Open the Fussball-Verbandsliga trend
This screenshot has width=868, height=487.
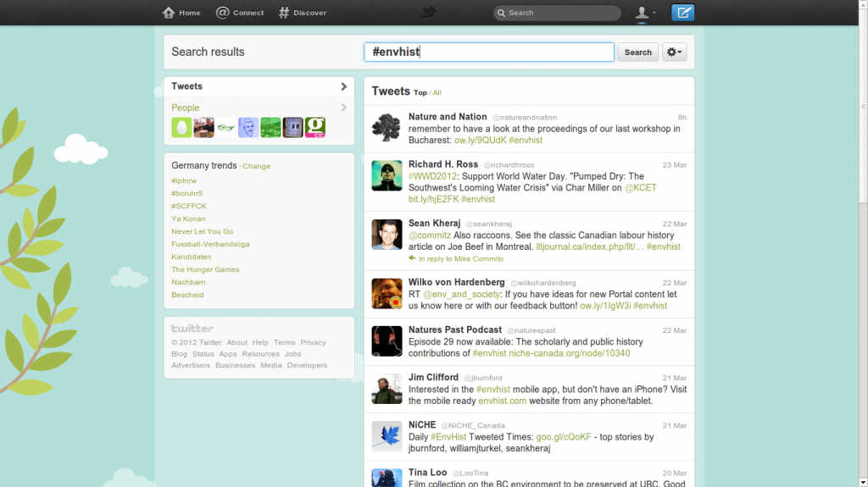210,244
